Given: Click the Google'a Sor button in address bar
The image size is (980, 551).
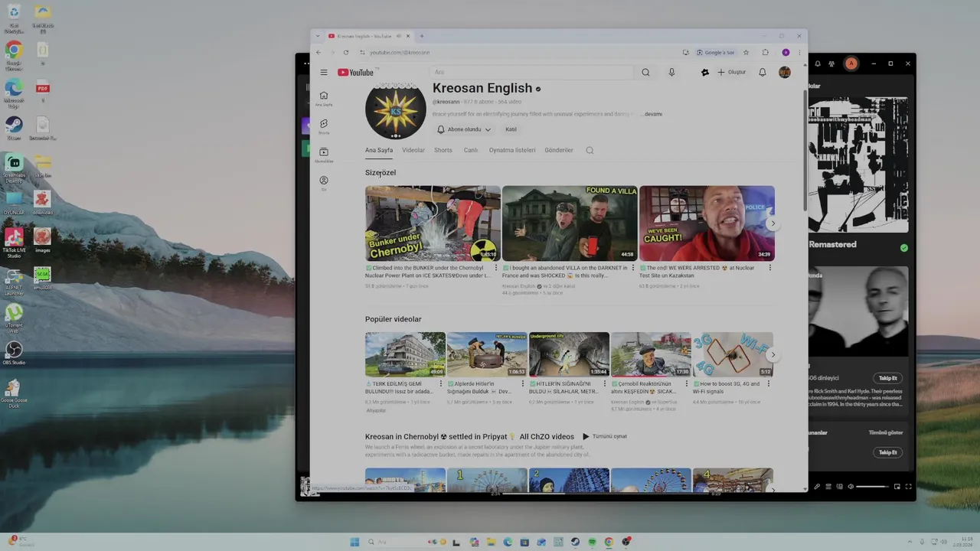Looking at the screenshot, I should pyautogui.click(x=716, y=53).
